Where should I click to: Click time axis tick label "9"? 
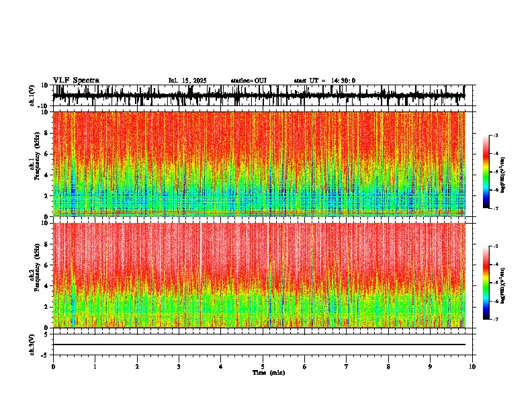pos(430,367)
